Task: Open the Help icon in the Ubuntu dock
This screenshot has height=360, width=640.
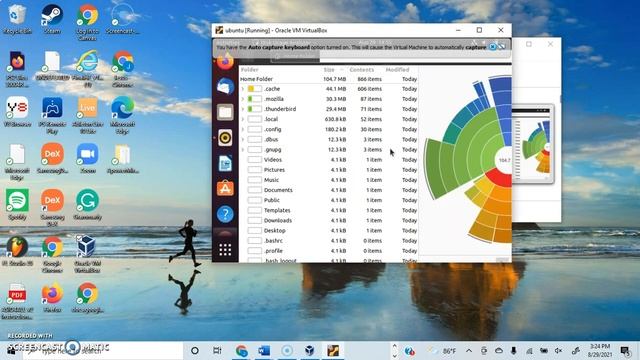Action: (x=225, y=214)
